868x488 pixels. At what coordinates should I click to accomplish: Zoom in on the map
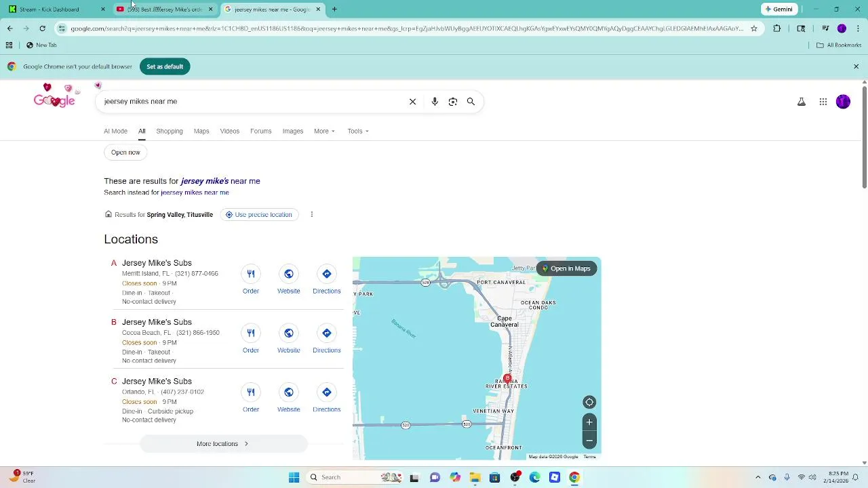(589, 422)
